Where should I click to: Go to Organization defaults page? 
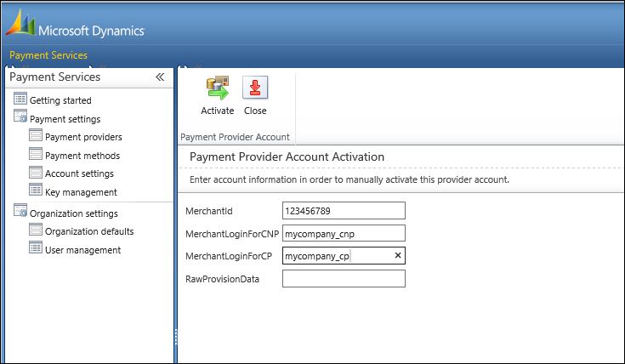pos(88,231)
